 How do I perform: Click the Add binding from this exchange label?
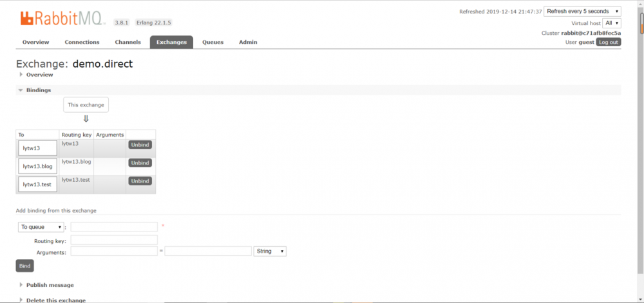coord(56,211)
